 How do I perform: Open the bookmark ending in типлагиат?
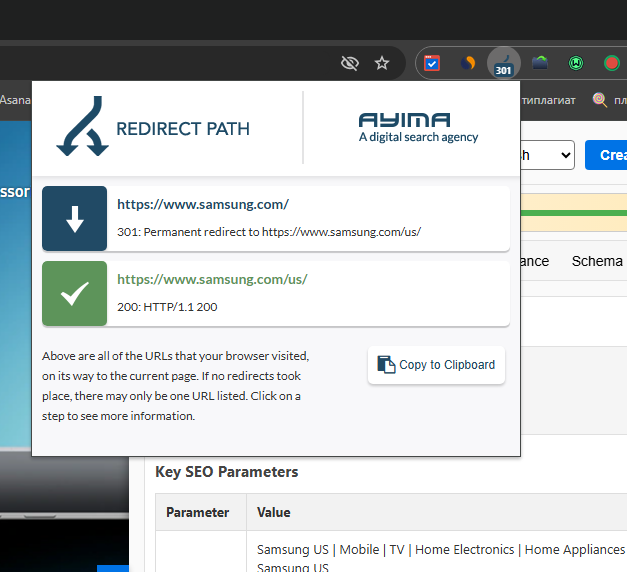[x=548, y=100]
